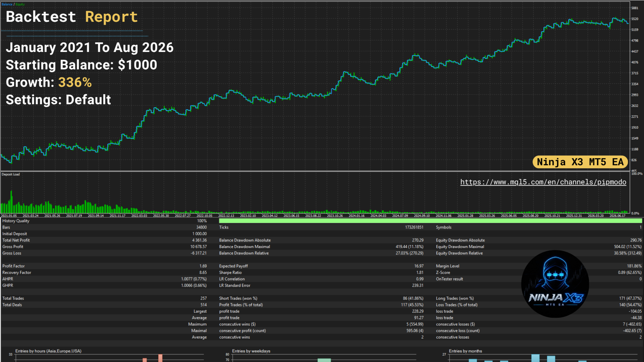The width and height of the screenshot is (644, 362).
Task: Click the 'Growth: 336%' line
Action: coord(49,82)
